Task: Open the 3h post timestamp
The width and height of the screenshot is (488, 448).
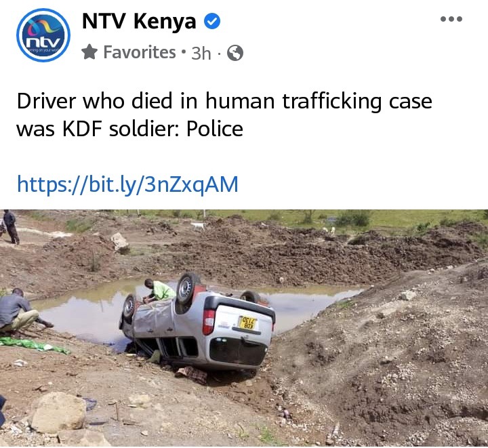Action: pos(201,53)
